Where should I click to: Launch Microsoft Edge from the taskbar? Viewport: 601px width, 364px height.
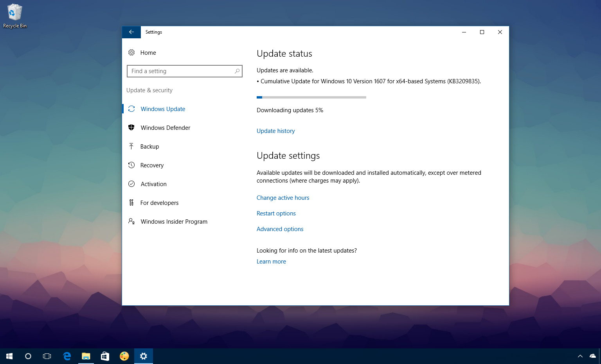(67, 356)
